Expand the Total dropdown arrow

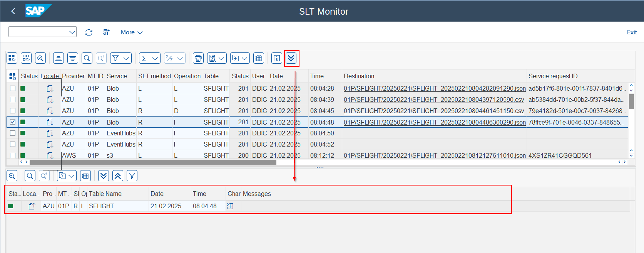(x=155, y=58)
